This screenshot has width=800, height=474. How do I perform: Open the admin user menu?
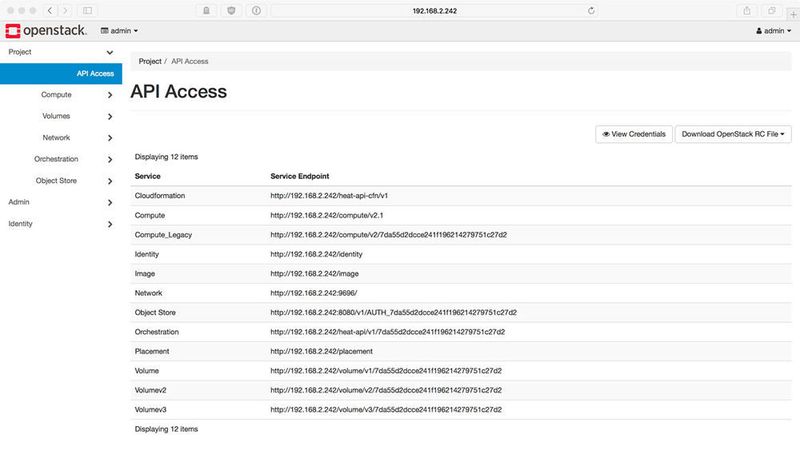pyautogui.click(x=773, y=31)
